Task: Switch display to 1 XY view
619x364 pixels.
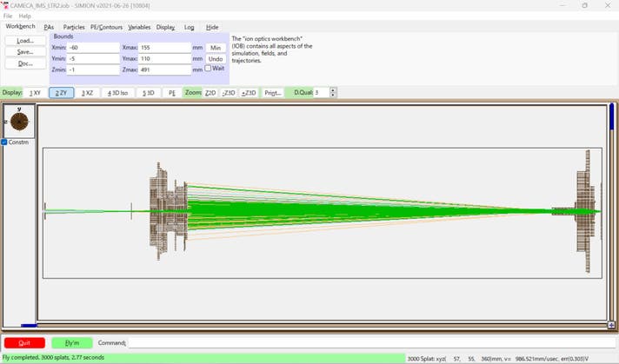Action: 35,92
